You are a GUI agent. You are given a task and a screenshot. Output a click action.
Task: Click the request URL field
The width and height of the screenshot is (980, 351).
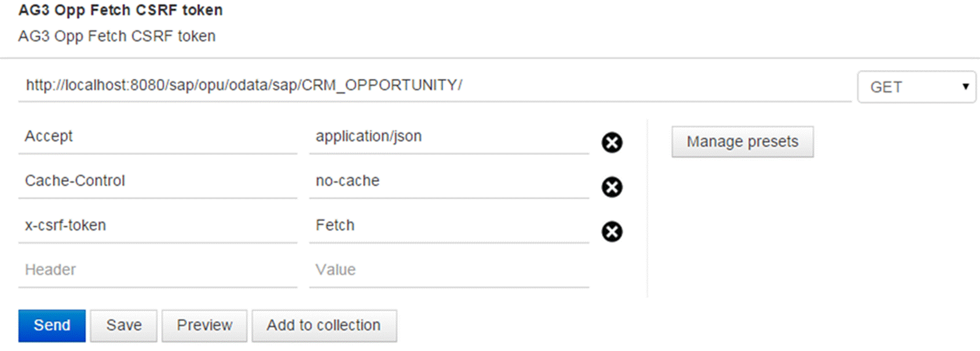pos(434,86)
